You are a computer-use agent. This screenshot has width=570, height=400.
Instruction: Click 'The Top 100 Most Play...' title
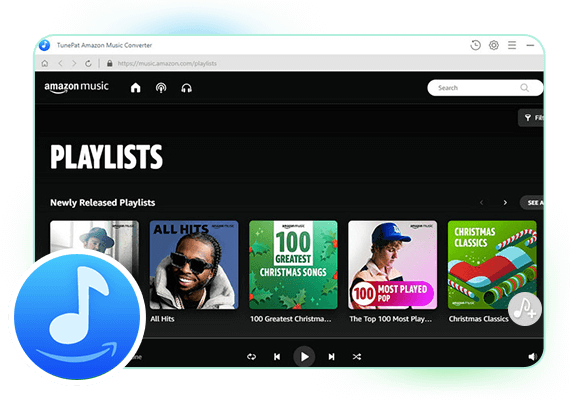(390, 319)
